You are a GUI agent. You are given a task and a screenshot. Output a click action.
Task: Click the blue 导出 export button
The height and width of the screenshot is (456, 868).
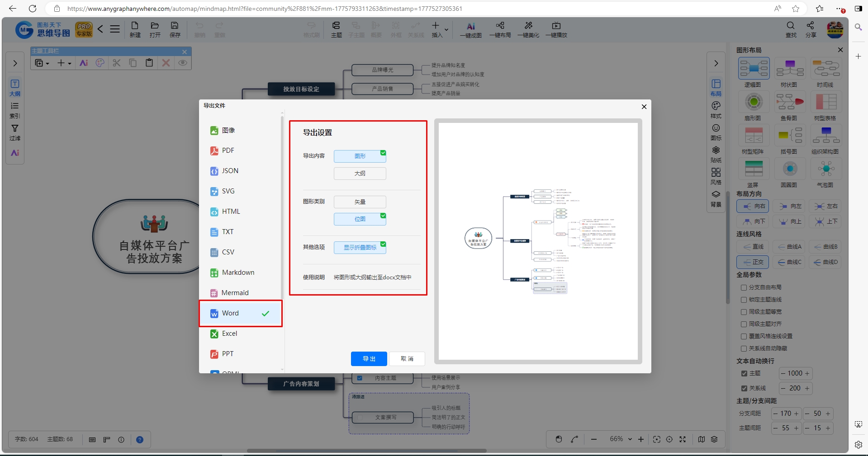click(x=369, y=359)
